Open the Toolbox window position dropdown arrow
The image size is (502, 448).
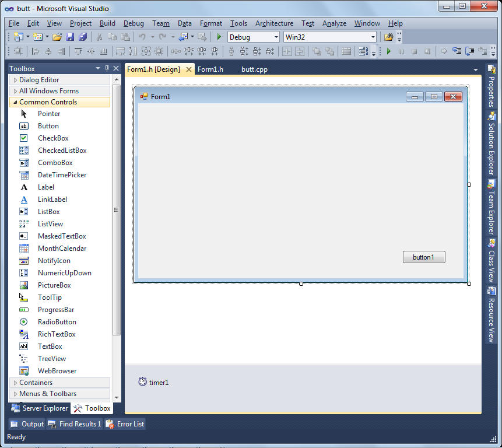(x=97, y=68)
